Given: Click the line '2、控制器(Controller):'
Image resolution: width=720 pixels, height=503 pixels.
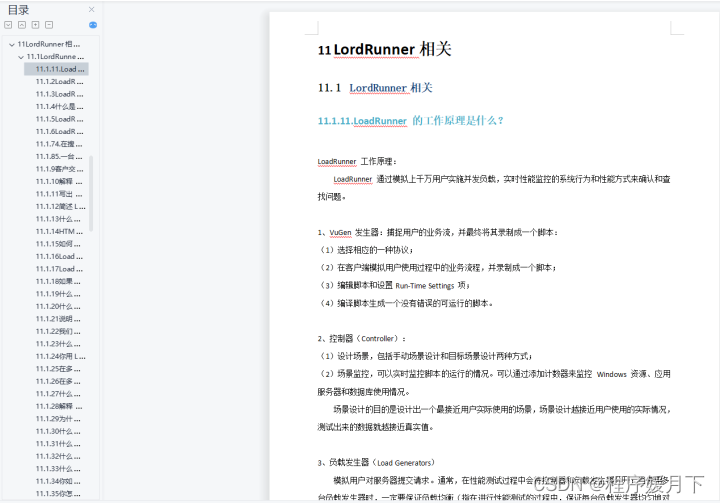Looking at the screenshot, I should point(361,339).
